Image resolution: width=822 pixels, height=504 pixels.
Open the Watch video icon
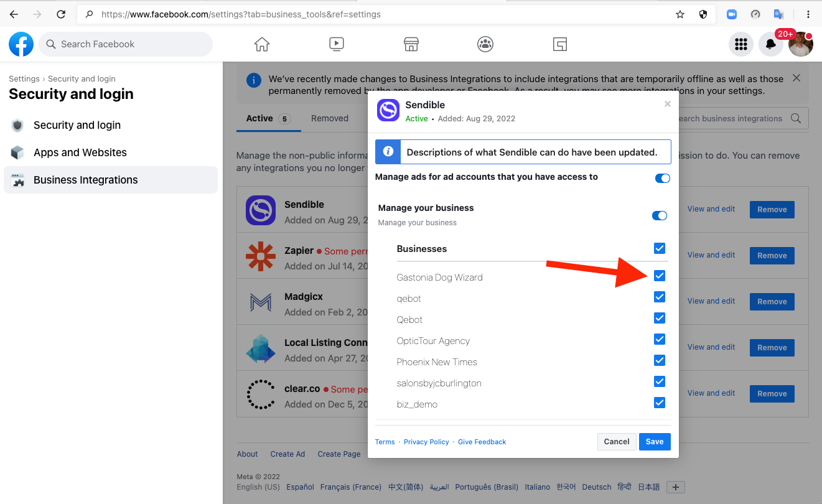(x=336, y=44)
